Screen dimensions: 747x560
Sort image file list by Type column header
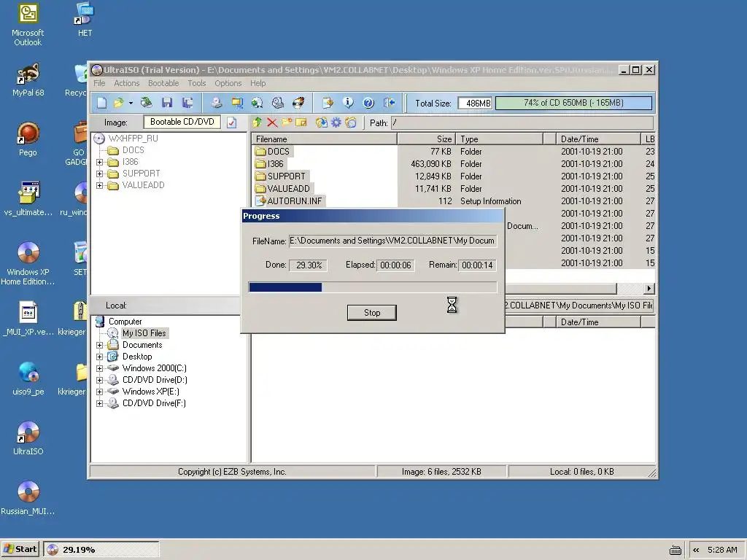[499, 139]
